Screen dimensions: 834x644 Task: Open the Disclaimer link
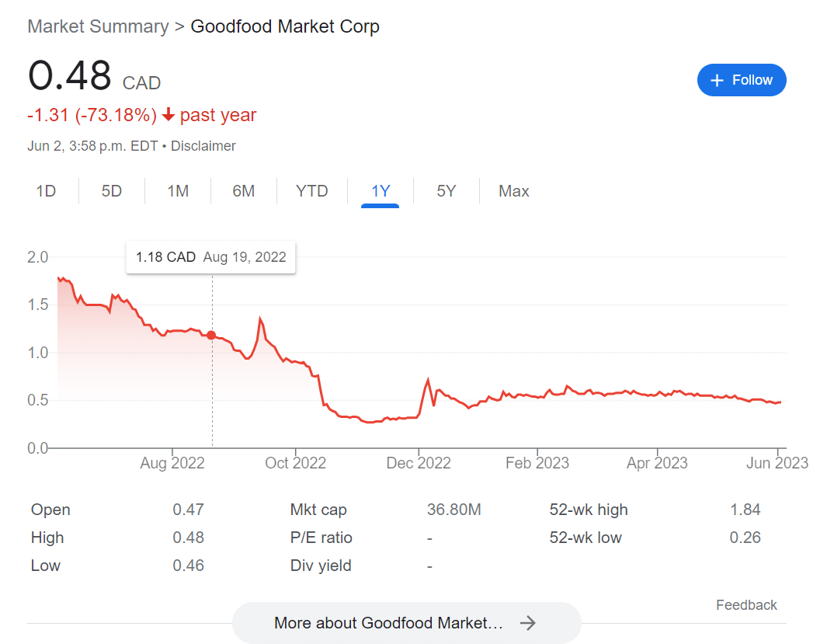[203, 146]
